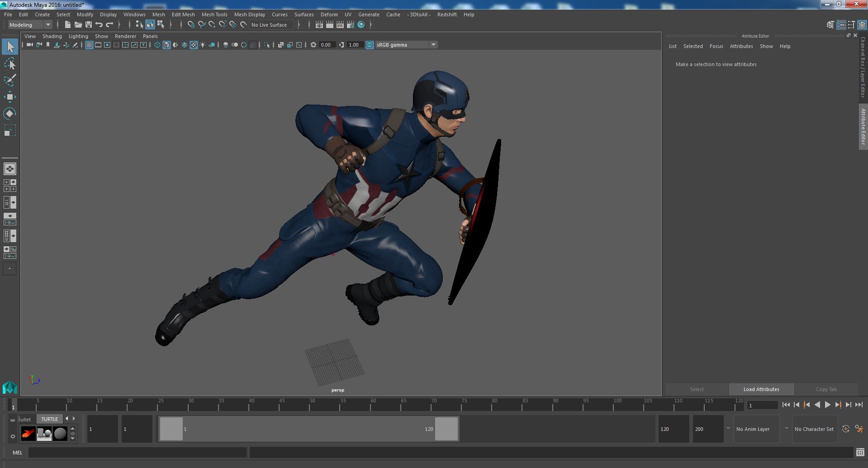Open viewport Shading menu

52,36
